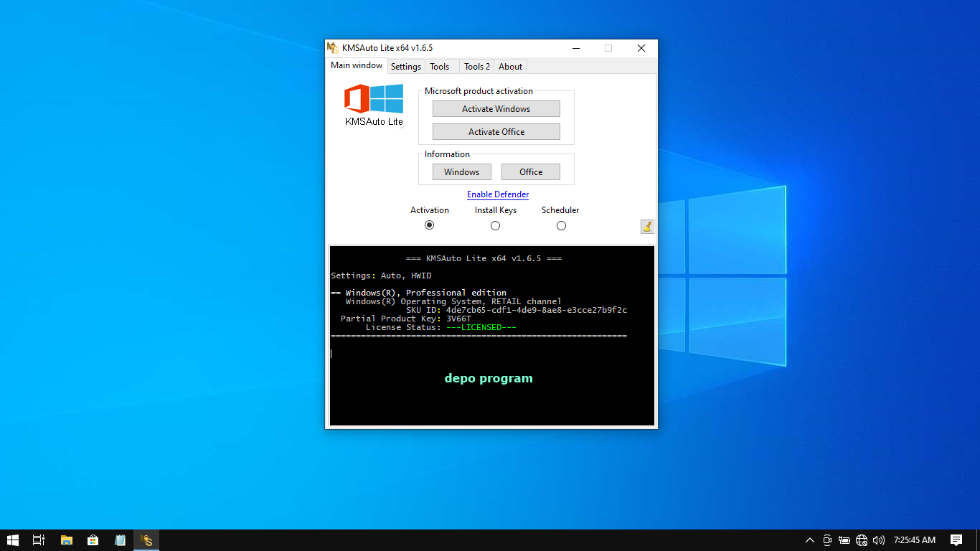Click the Activate Office button
The height and width of the screenshot is (551, 980).
pos(496,132)
